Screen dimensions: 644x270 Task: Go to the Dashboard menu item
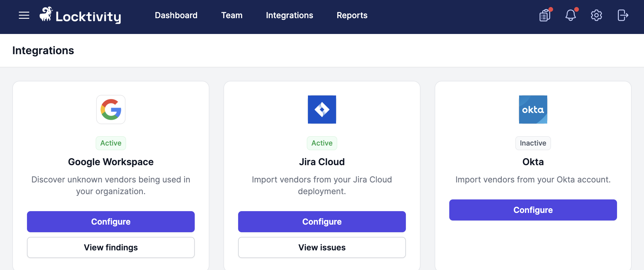(176, 15)
